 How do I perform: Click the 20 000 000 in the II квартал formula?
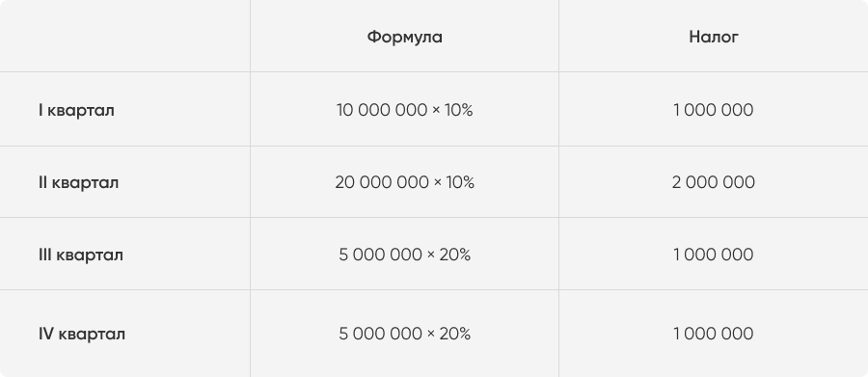(381, 182)
